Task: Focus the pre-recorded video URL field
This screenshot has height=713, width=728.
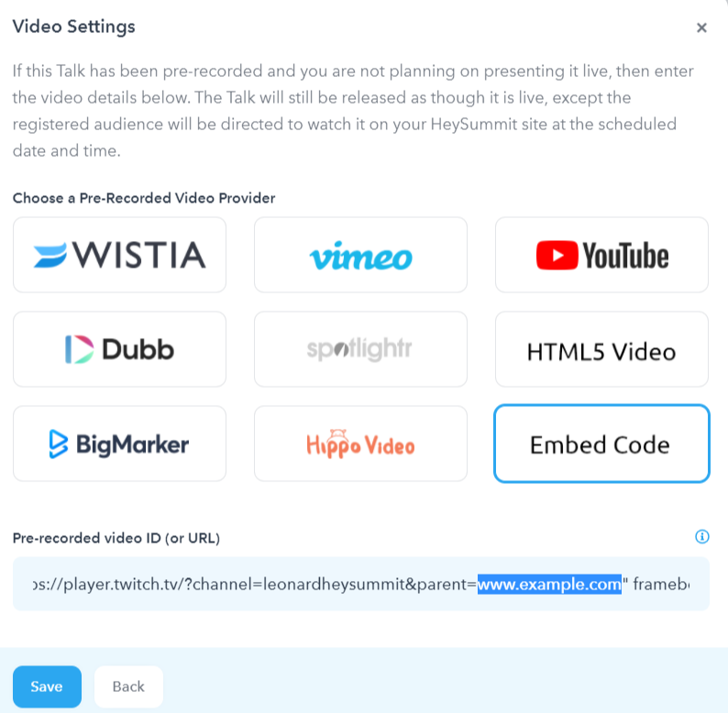Action: point(361,584)
